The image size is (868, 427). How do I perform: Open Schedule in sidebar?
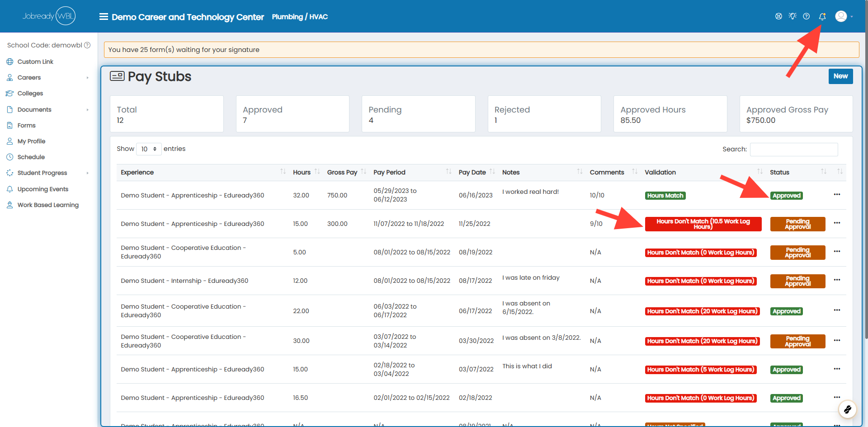31,157
